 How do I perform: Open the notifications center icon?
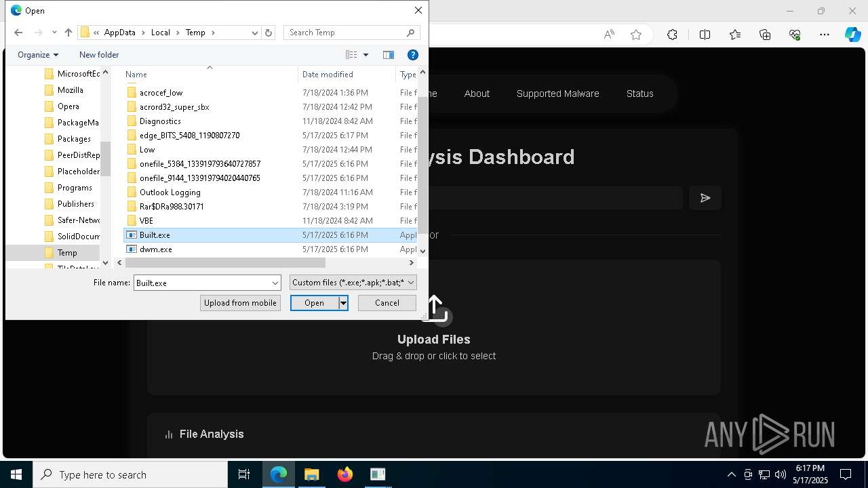(x=846, y=474)
